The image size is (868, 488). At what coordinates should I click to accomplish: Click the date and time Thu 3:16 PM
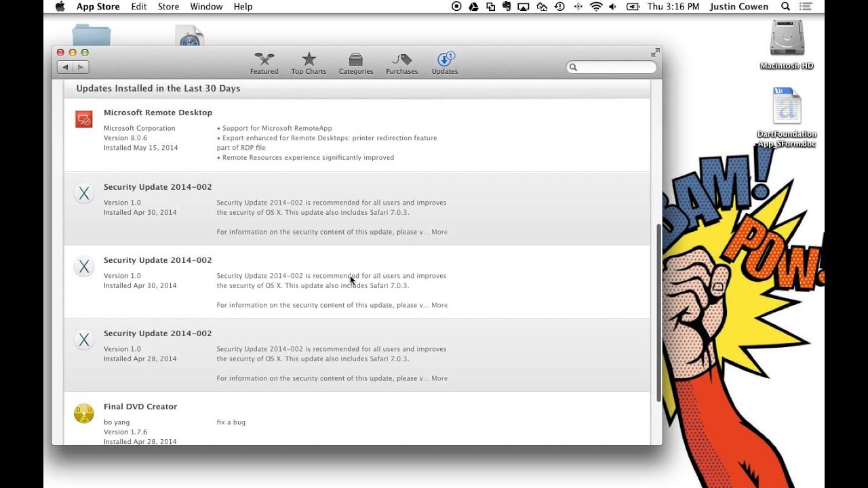click(673, 7)
